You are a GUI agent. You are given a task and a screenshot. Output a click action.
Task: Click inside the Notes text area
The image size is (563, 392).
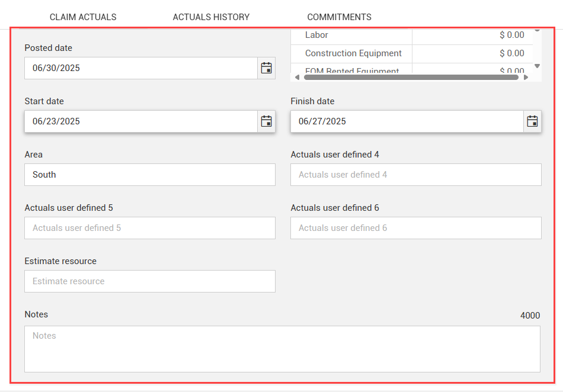pyautogui.click(x=282, y=349)
